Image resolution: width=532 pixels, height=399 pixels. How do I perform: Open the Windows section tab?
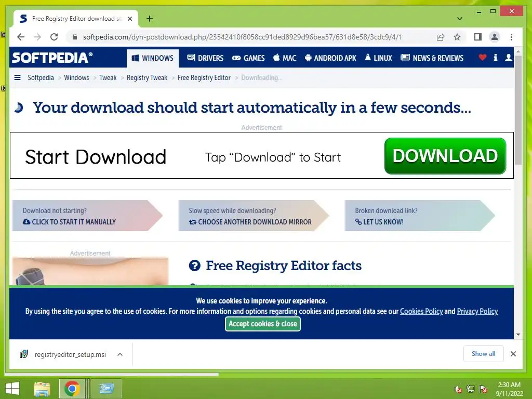[152, 58]
